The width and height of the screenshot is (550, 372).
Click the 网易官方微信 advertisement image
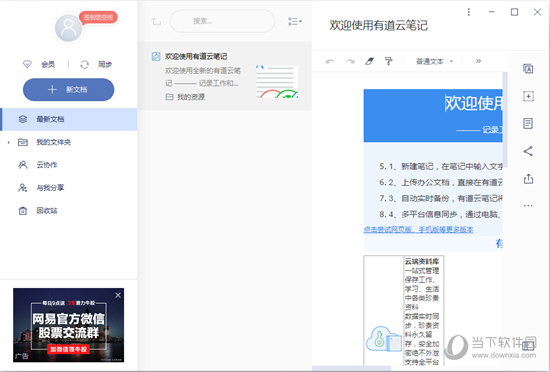68,325
